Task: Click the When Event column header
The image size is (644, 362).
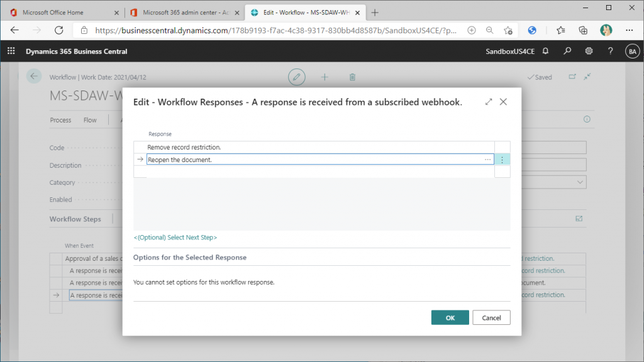Action: pos(79,246)
